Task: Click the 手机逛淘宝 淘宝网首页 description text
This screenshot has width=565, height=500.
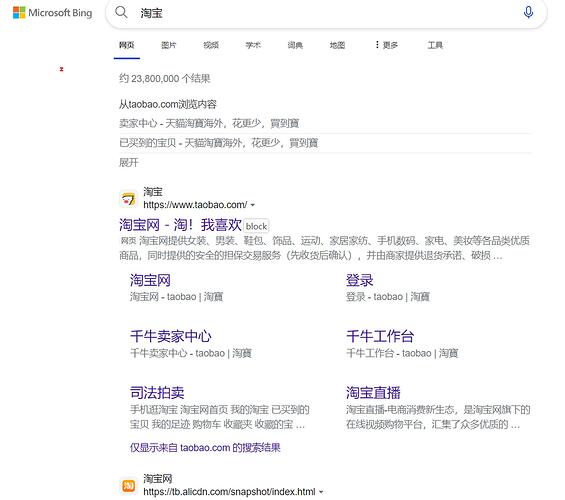Action: (x=219, y=417)
